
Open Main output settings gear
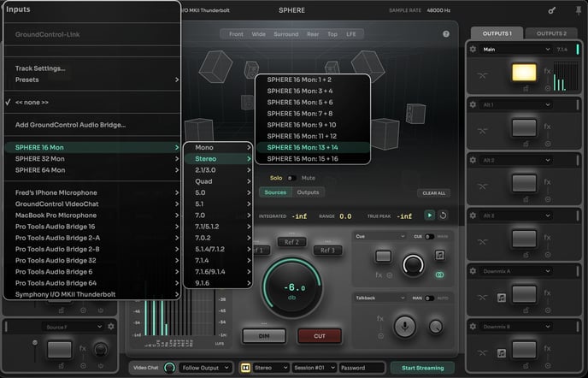coord(473,50)
